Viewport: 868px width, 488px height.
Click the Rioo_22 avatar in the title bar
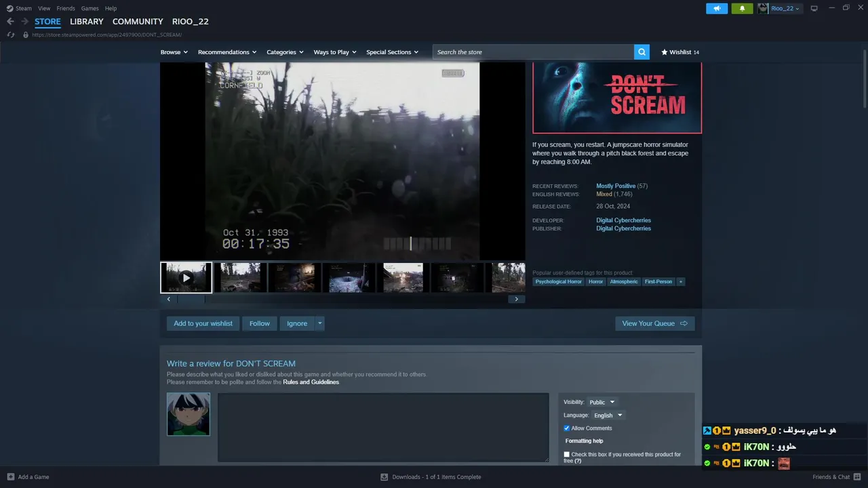point(763,8)
